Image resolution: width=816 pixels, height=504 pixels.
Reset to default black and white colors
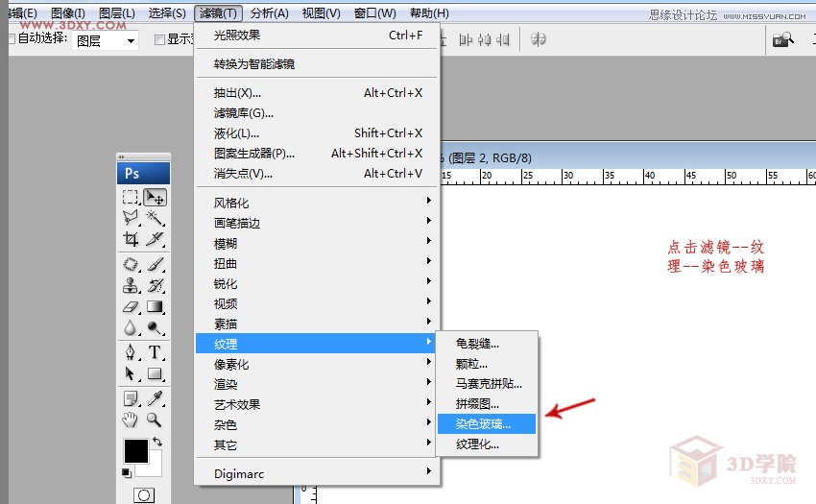pos(127,472)
